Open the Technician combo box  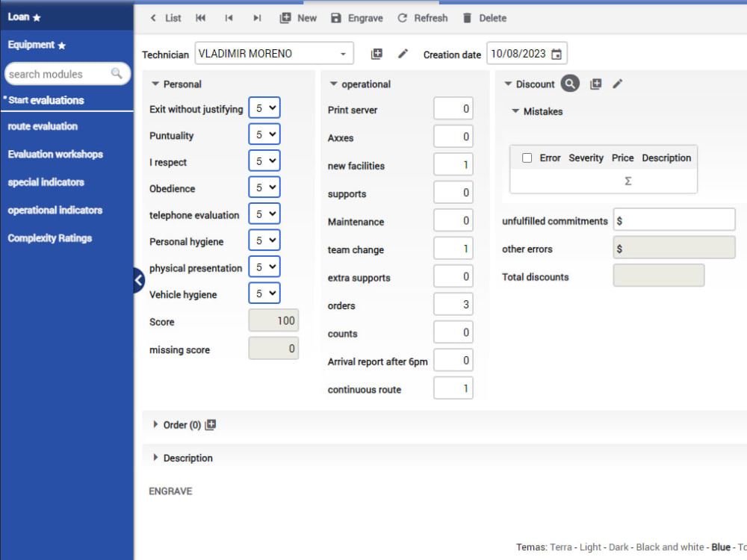click(x=274, y=53)
